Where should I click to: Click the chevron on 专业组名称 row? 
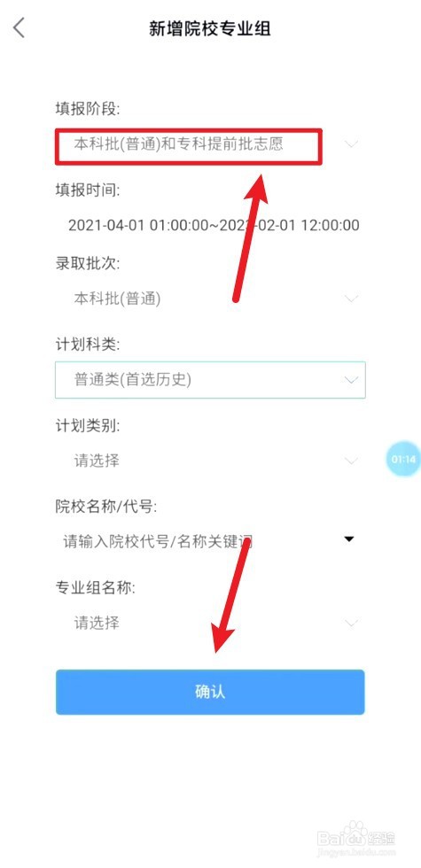pyautogui.click(x=351, y=623)
